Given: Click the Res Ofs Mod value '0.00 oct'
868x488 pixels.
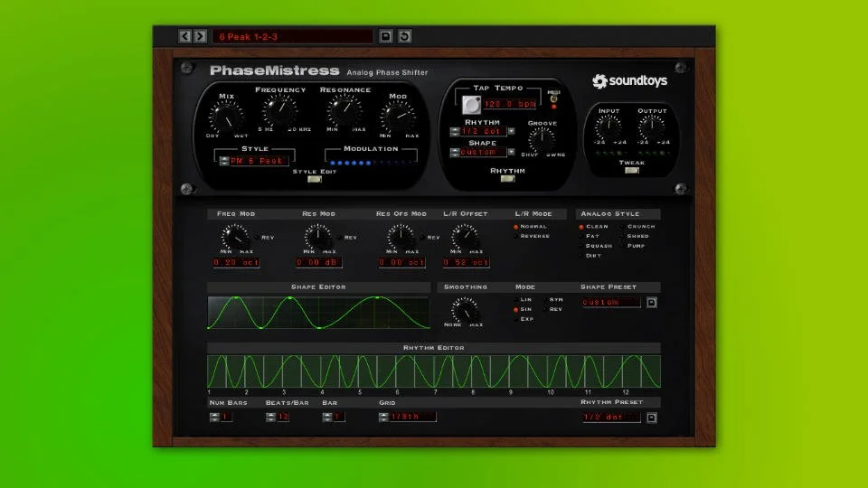Looking at the screenshot, I should [x=401, y=262].
